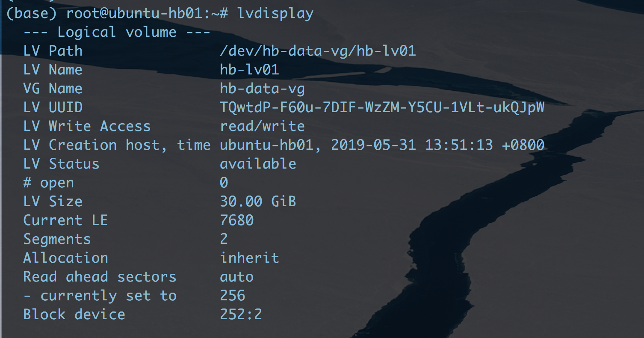This screenshot has height=338, width=644.
Task: Click the LV UUID string value
Action: [382, 107]
